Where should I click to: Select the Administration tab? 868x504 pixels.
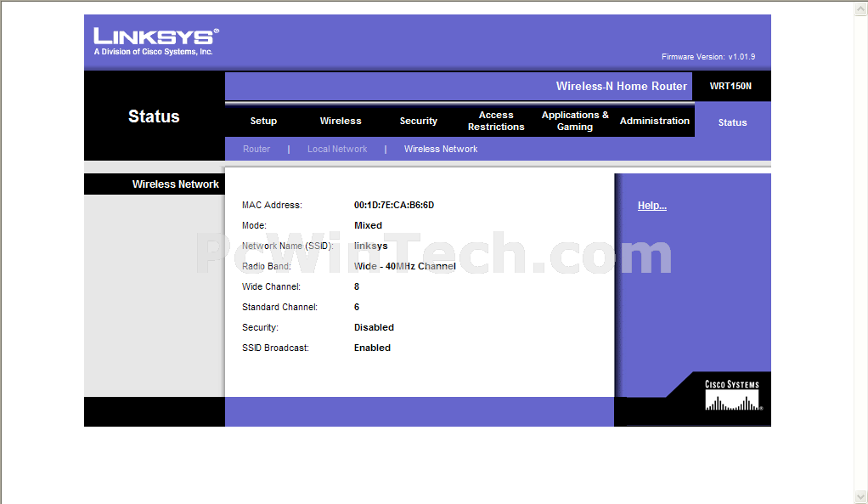654,121
